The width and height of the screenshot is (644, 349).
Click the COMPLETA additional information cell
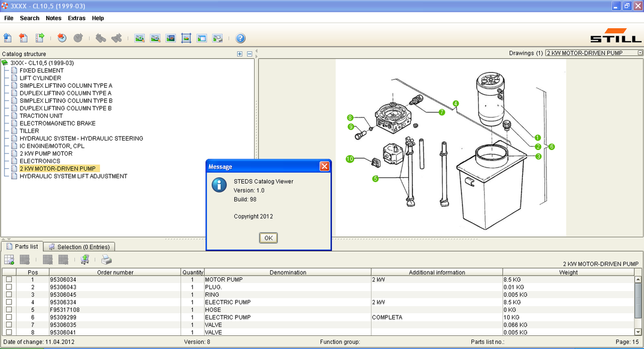click(x=437, y=317)
